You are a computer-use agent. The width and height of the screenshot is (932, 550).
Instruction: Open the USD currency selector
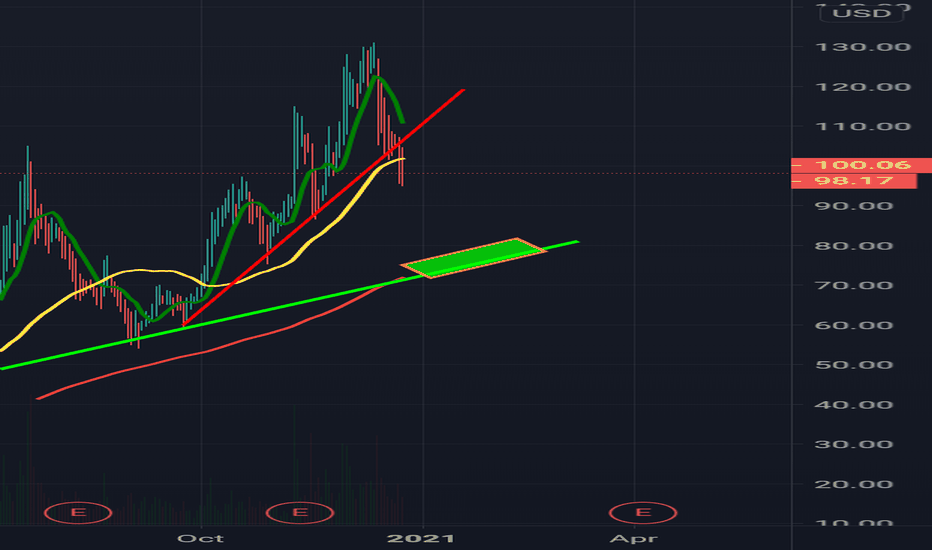[861, 13]
